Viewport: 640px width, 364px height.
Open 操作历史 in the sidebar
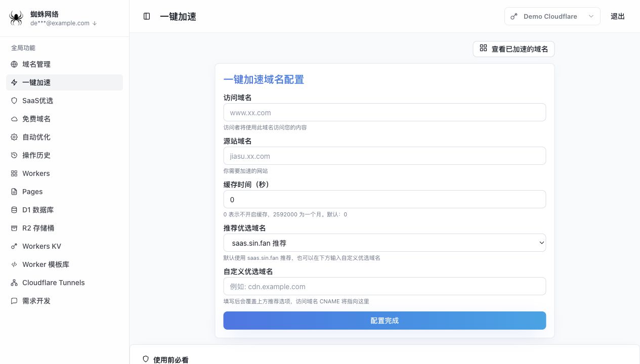(64, 155)
